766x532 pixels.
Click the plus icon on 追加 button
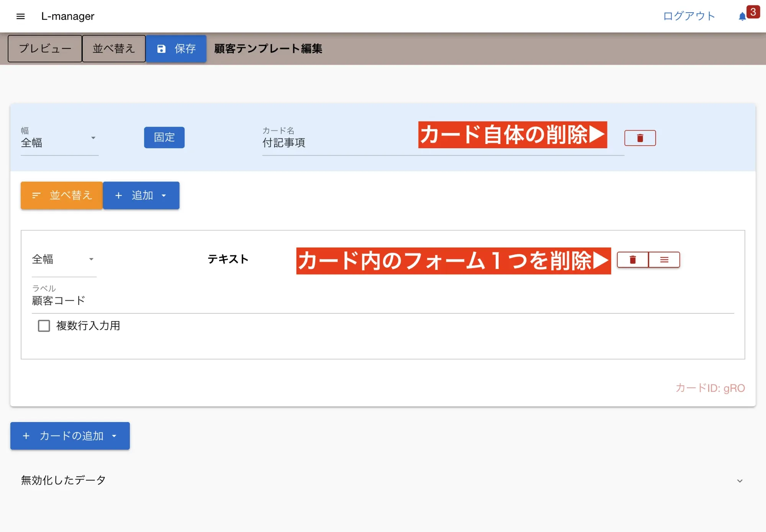pos(119,195)
